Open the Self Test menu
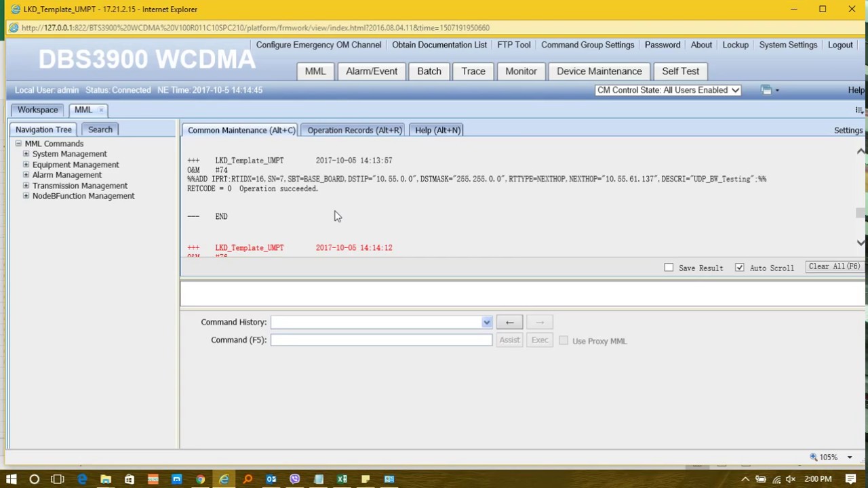Screen dimensions: 868x488 [680, 71]
